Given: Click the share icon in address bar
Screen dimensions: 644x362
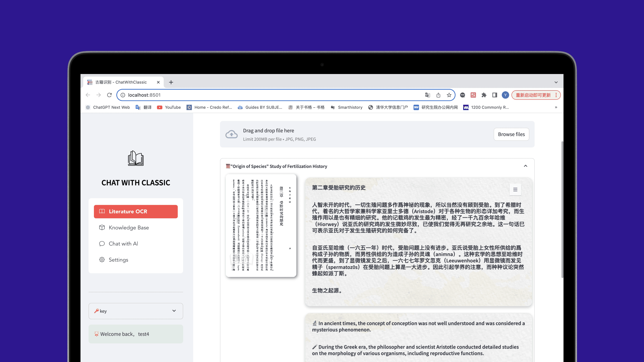Looking at the screenshot, I should 438,95.
